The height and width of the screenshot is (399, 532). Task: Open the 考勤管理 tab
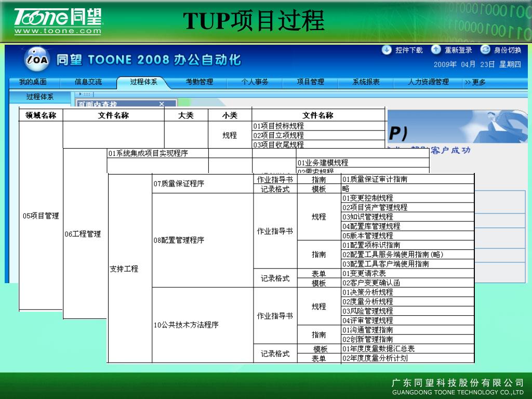coord(199,82)
